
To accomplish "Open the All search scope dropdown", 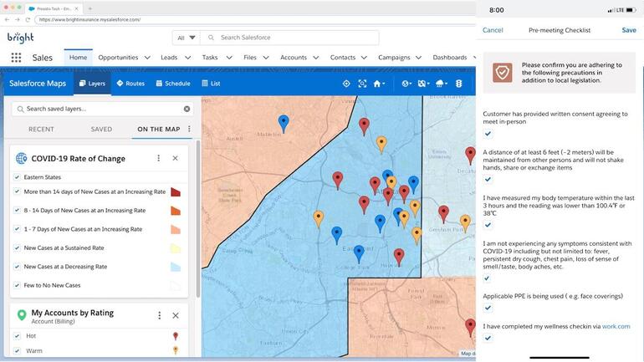I will point(186,38).
